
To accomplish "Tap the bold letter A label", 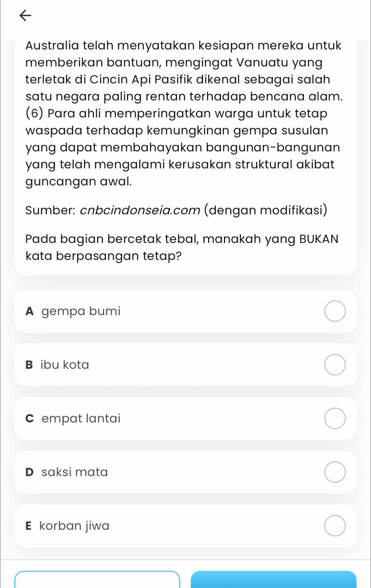I will point(30,311).
